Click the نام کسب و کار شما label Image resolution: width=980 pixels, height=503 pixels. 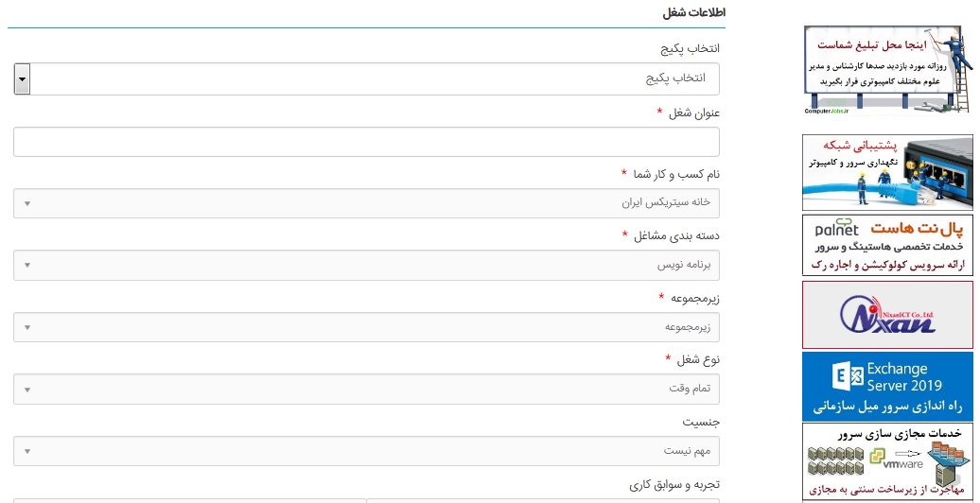tap(677, 174)
